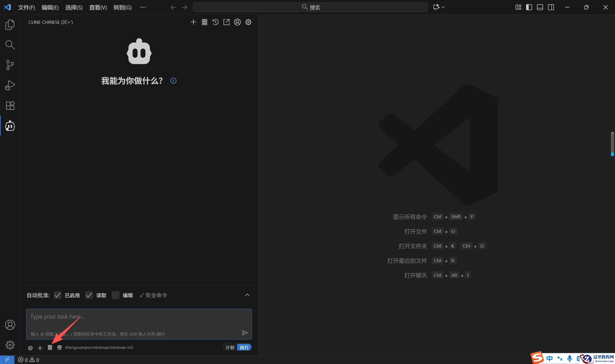Click the @ context mention button
This screenshot has height=364, width=615.
point(31,348)
